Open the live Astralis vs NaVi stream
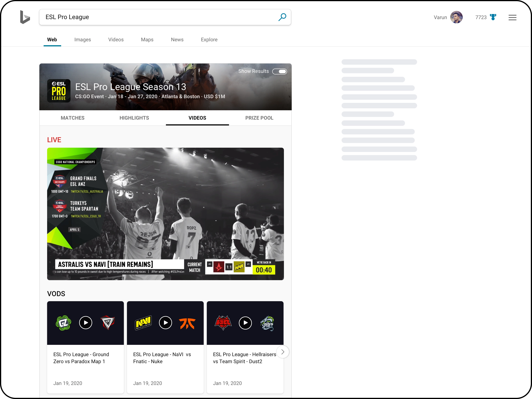 (x=166, y=214)
